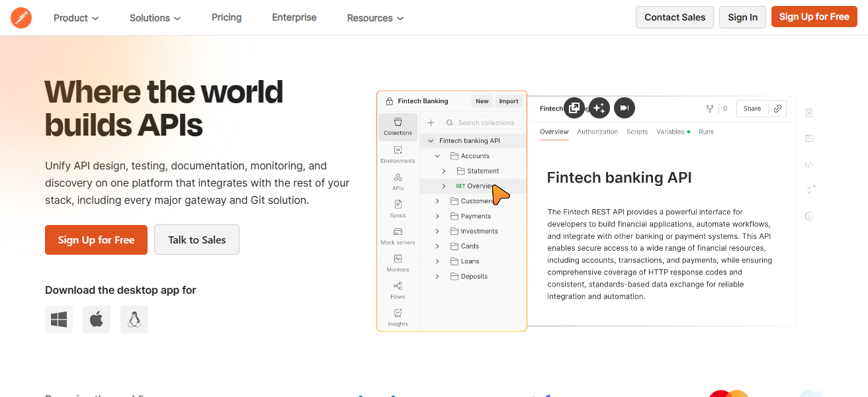Open the Variables tab
Screen dimensions: 868x397
pyautogui.click(x=670, y=132)
